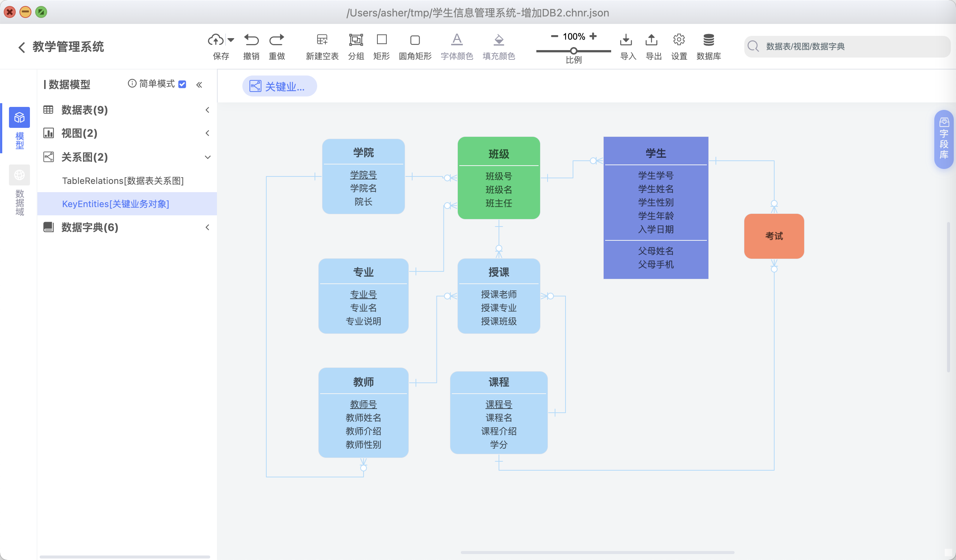Collapse the 关系图(2) chevron
The height and width of the screenshot is (560, 956).
click(x=208, y=157)
